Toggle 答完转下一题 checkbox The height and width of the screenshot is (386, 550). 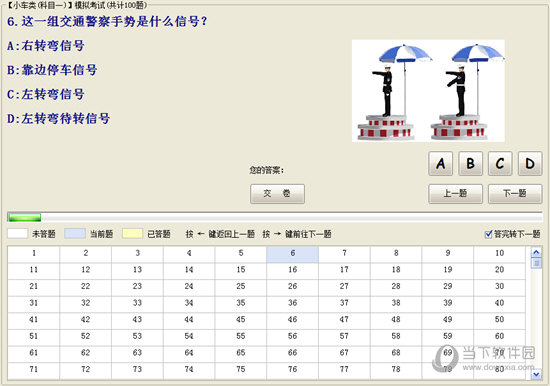(488, 234)
